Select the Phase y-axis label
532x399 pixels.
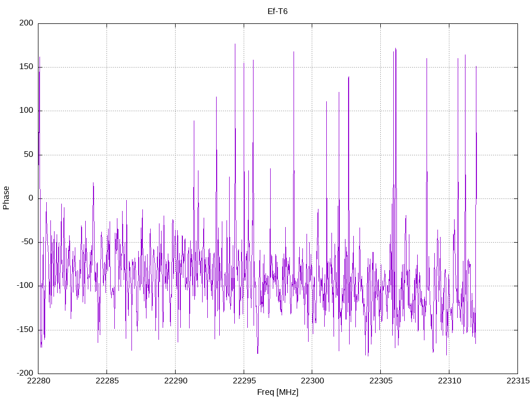point(6,198)
